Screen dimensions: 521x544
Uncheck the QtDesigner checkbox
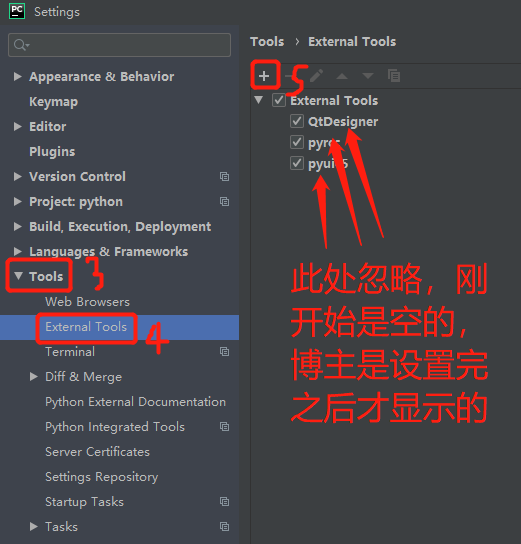(297, 121)
